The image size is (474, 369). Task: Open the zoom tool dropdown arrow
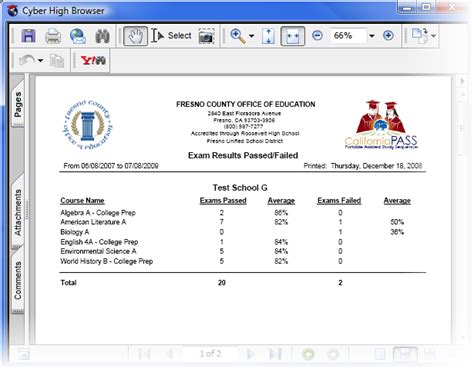(252, 36)
